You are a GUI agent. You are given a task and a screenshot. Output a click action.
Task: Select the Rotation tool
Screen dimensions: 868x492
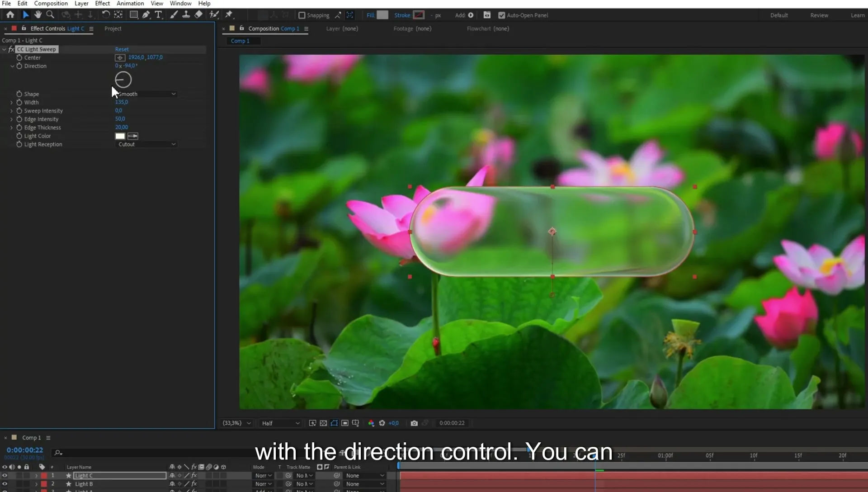(x=105, y=14)
